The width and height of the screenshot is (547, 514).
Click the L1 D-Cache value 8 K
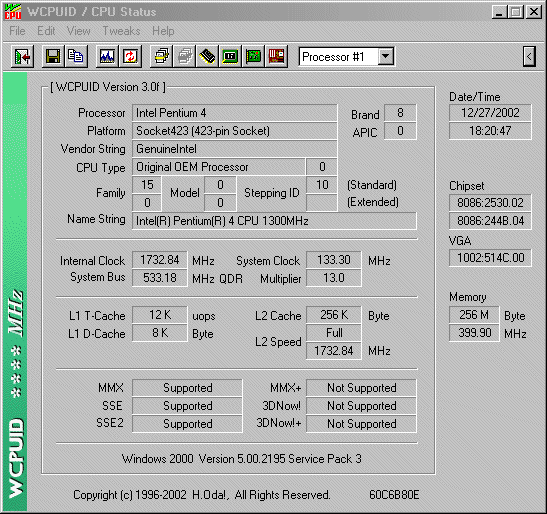(159, 333)
